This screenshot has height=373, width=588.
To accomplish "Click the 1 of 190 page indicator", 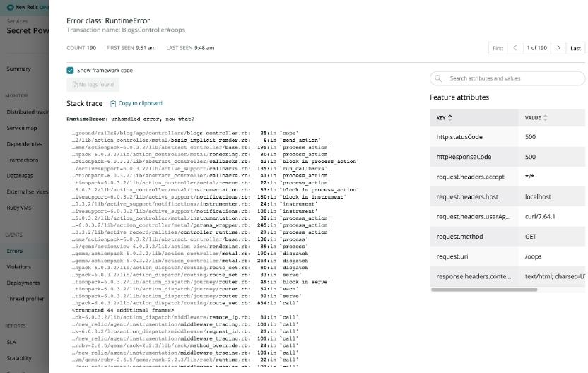I will coord(536,48).
